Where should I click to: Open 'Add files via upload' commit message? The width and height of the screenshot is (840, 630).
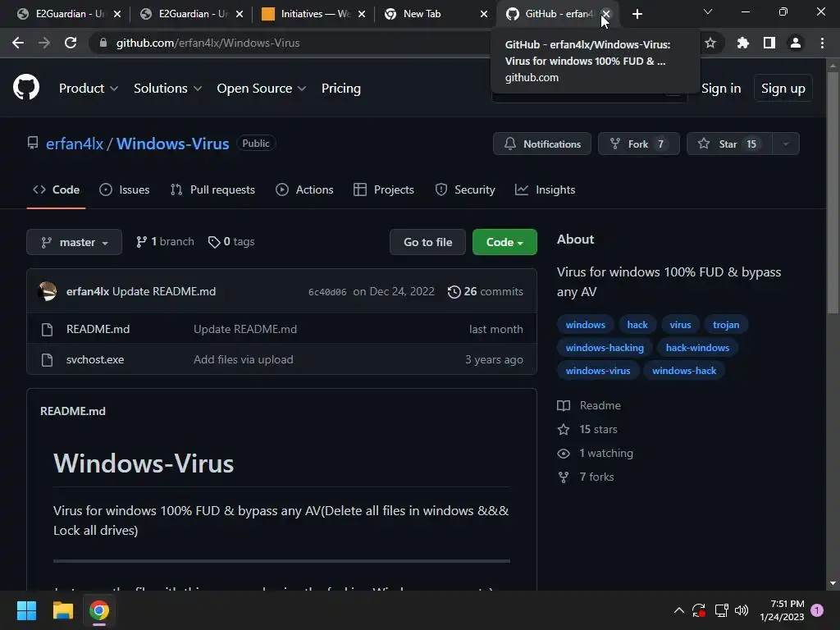[243, 359]
